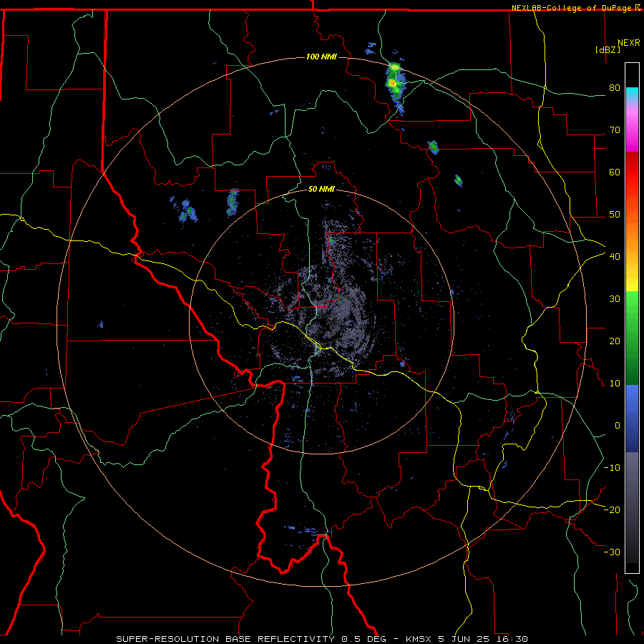The image size is (644, 644).
Task: Select the 0 value on the dBZ scale
Action: pos(617,426)
